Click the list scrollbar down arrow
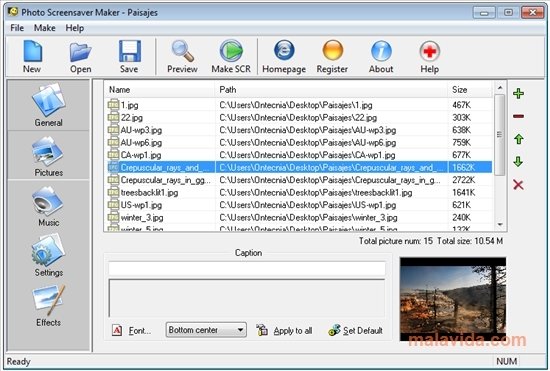The width and height of the screenshot is (550, 371). [x=500, y=224]
